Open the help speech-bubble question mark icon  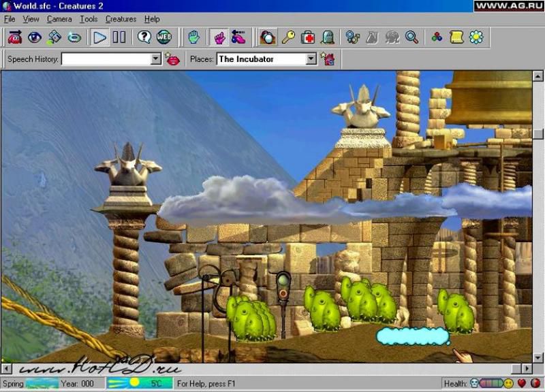point(144,37)
